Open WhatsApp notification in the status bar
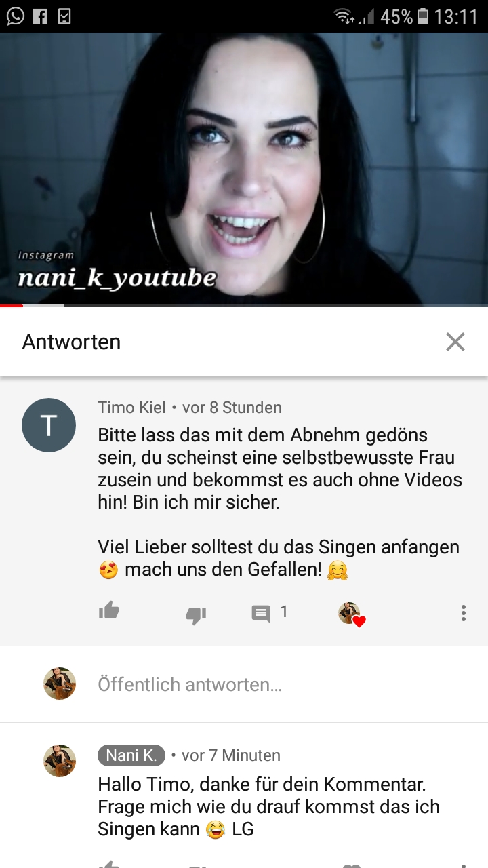The image size is (488, 868). coord(15,16)
